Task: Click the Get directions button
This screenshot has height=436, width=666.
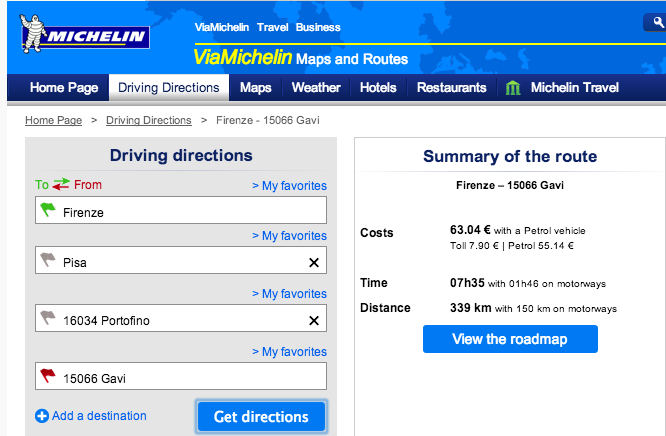Action: tap(261, 417)
